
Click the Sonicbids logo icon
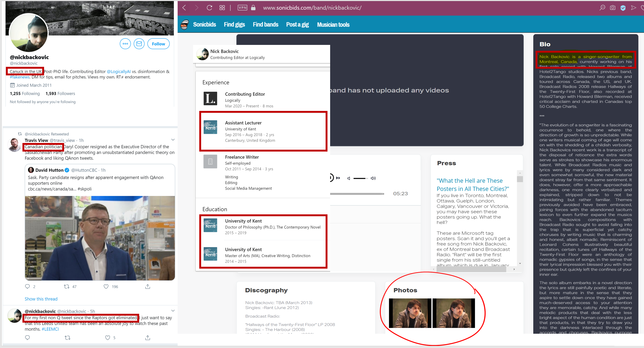[185, 25]
